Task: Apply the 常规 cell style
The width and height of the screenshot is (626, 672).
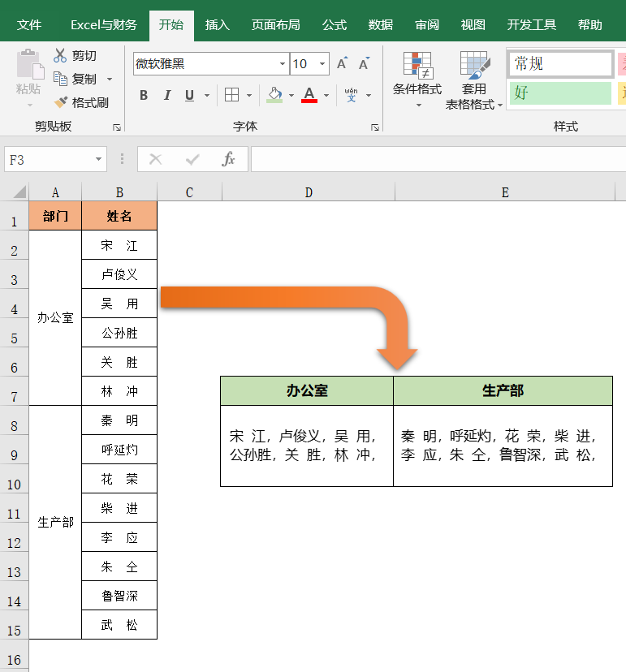Action: point(560,64)
